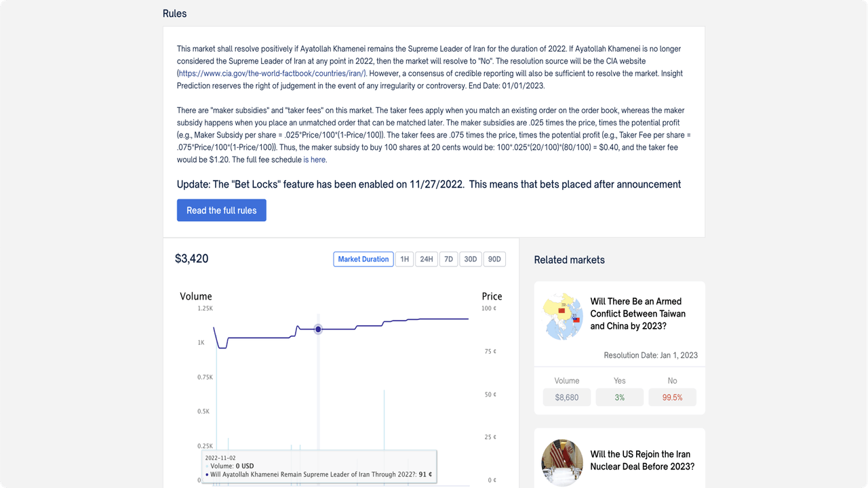Screen dimensions: 868x488
Task: Switch to the 24H chart timeframe
Action: (x=426, y=259)
